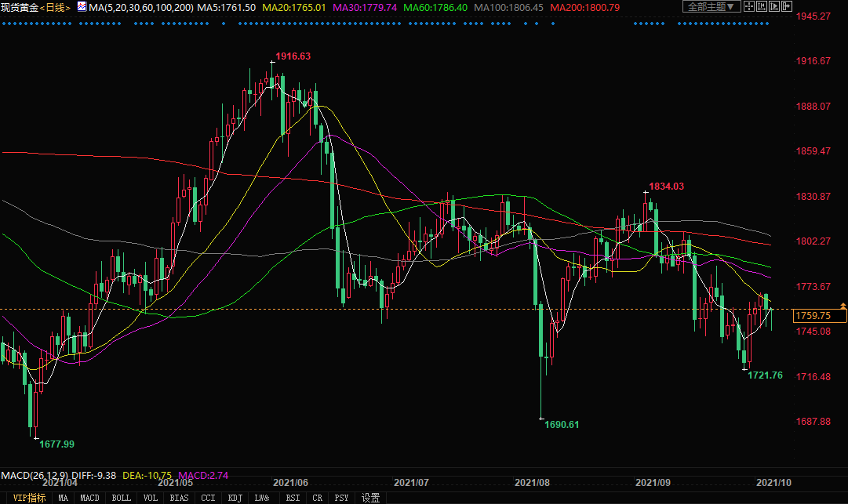Image resolution: width=848 pixels, height=504 pixels.
Task: Click the MA indicator chart icon
Action: 81,7
